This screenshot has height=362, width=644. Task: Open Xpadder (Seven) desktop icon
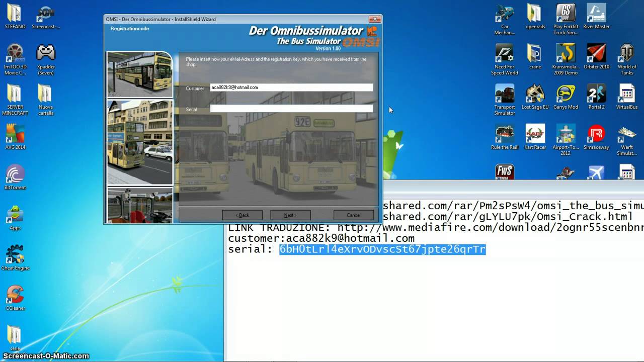46,60
